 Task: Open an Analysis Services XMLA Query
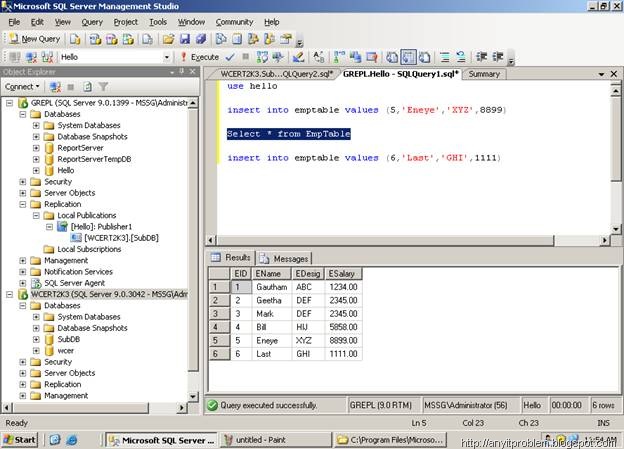tap(128, 39)
